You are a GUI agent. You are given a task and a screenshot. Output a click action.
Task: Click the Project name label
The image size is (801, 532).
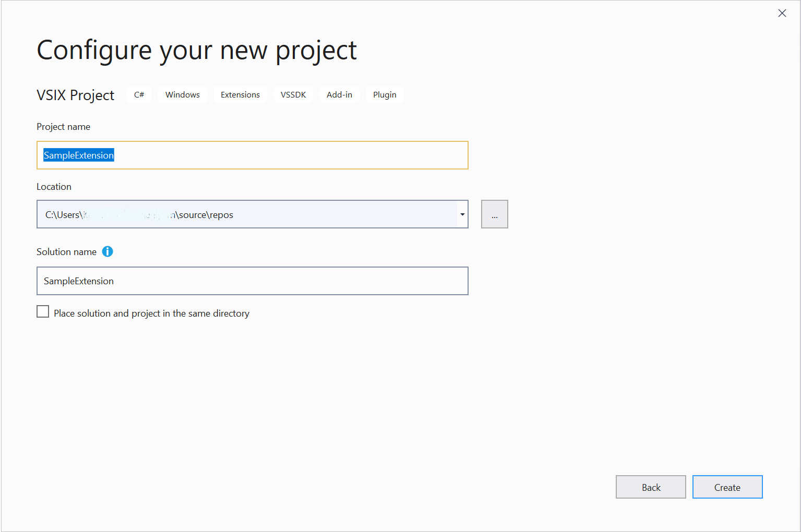point(63,127)
